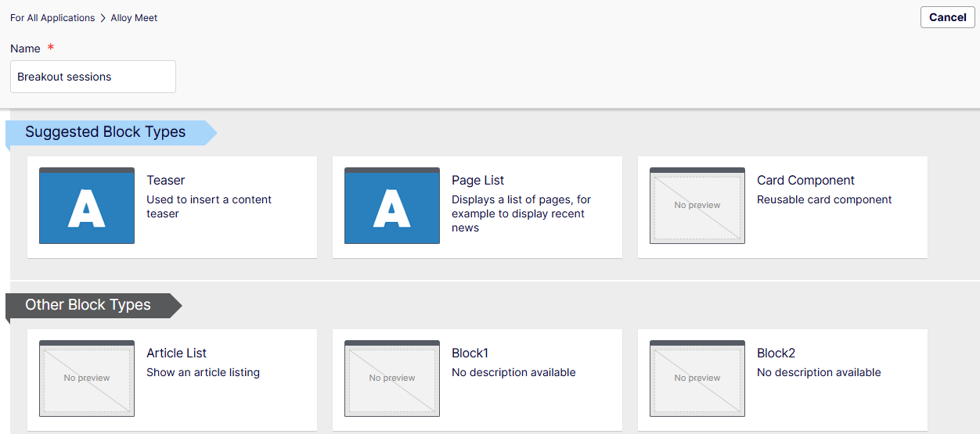Click Block1's 'No description available' text

click(x=513, y=372)
